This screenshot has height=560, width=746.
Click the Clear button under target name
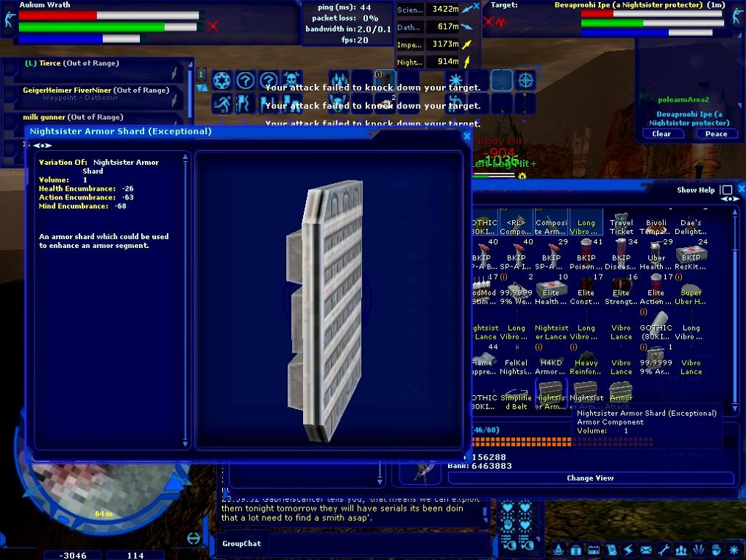click(x=661, y=134)
